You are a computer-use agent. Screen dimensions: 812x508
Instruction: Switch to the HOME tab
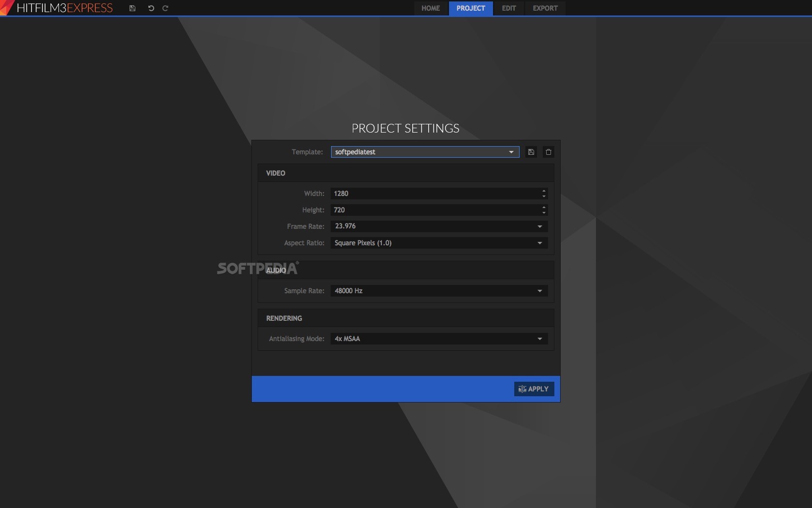pyautogui.click(x=430, y=8)
